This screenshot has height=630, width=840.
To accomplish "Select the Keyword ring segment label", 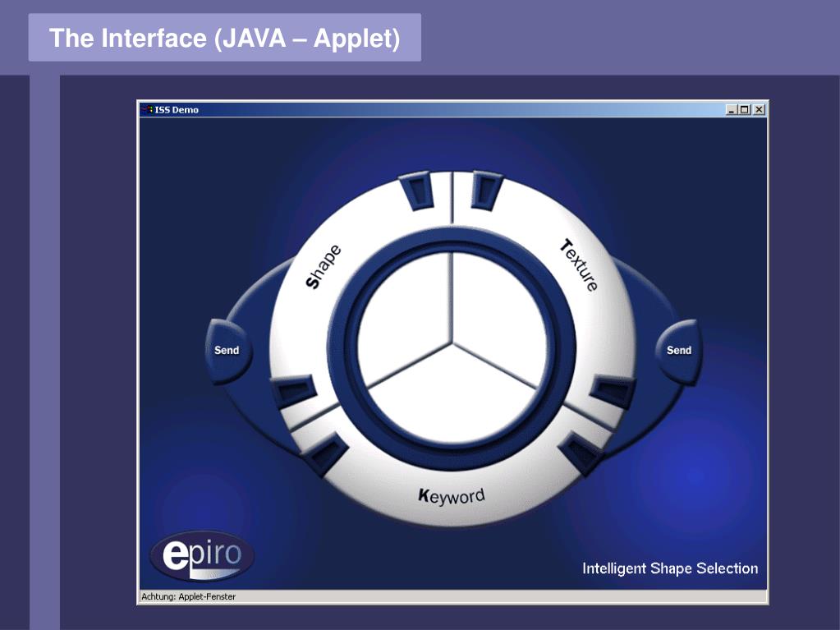I will coord(451,496).
